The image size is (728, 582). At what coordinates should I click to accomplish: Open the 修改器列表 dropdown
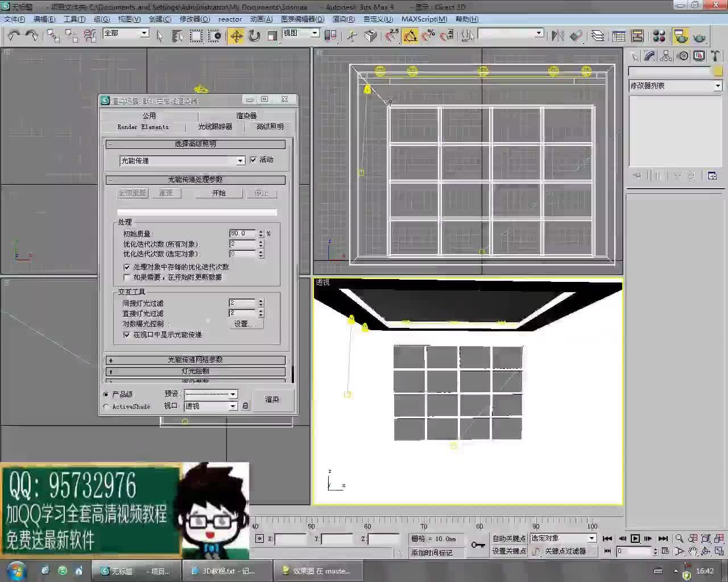point(717,86)
